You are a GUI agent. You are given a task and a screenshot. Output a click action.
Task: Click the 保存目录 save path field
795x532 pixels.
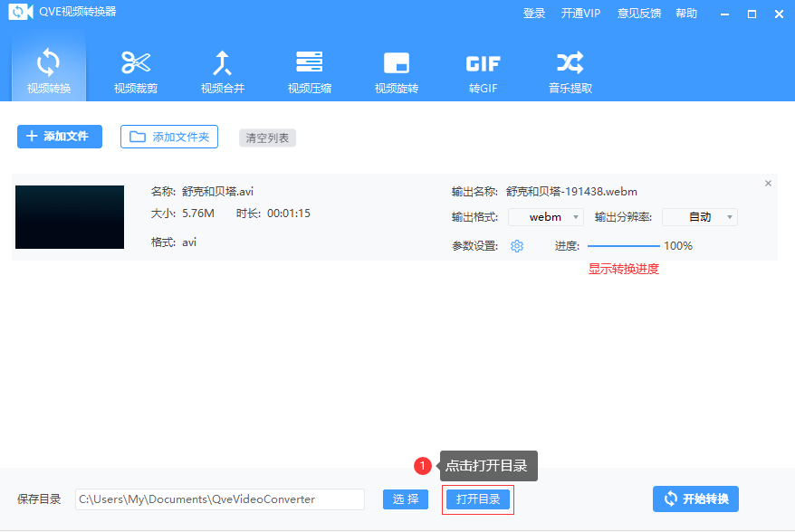coord(219,499)
